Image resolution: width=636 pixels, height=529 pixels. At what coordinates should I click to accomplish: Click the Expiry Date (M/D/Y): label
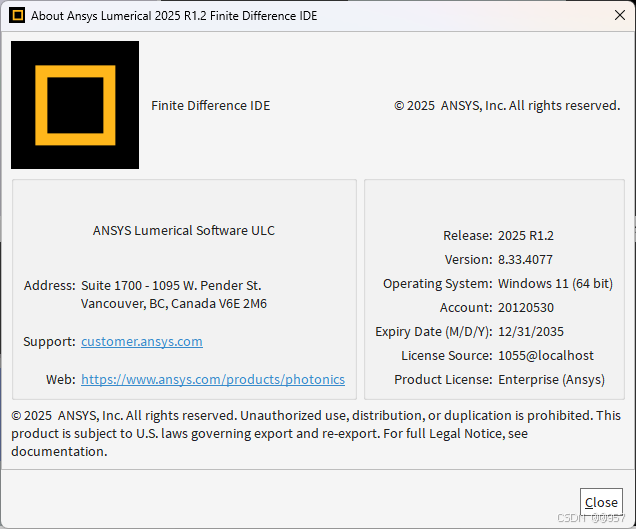pyautogui.click(x=434, y=331)
